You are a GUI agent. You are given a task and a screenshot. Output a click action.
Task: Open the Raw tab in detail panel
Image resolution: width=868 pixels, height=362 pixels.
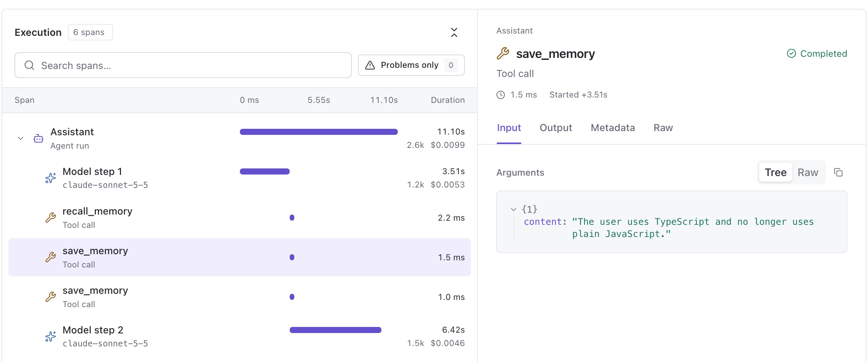point(663,128)
